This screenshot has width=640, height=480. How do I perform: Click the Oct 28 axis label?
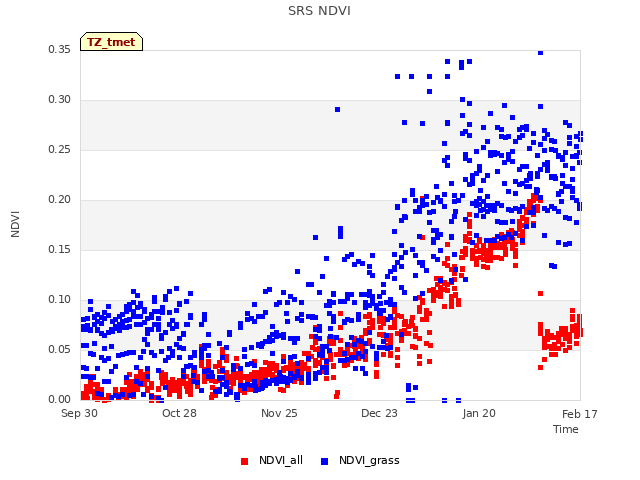pos(179,413)
